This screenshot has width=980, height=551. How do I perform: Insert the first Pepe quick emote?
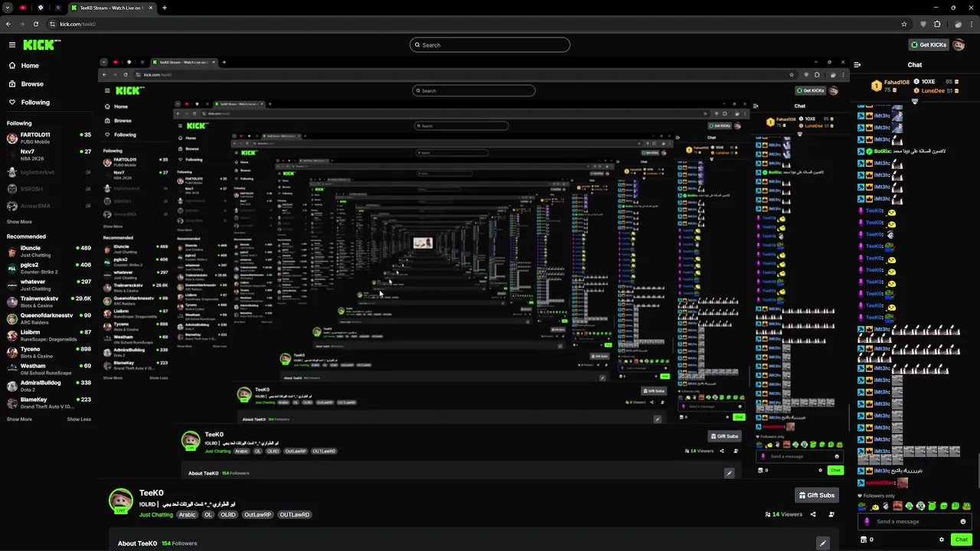pos(864,506)
